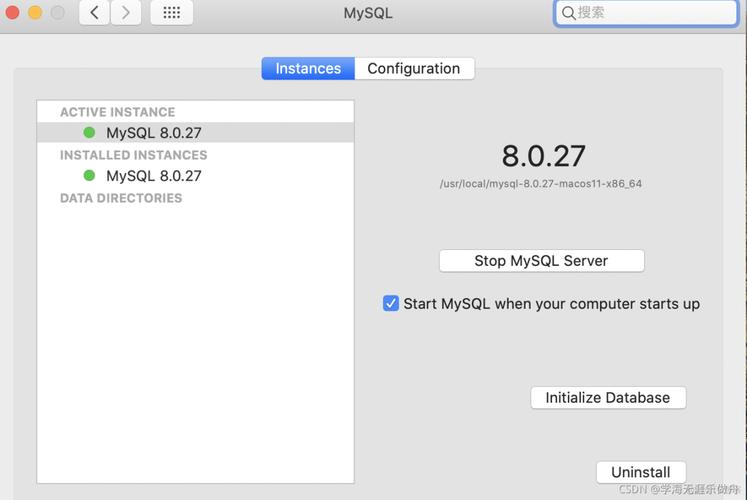The width and height of the screenshot is (747, 500).
Task: Click the /usr/local/mysql-8.0.27 install path text
Action: click(541, 184)
